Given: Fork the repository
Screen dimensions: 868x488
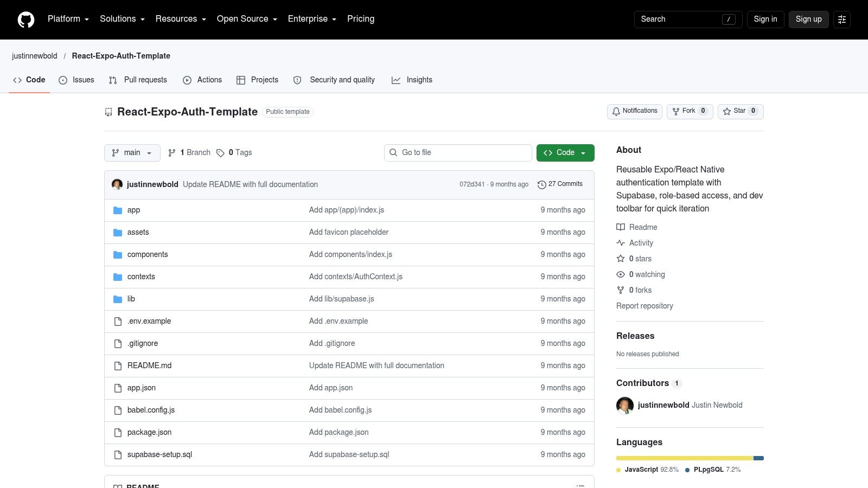Looking at the screenshot, I should pos(690,111).
